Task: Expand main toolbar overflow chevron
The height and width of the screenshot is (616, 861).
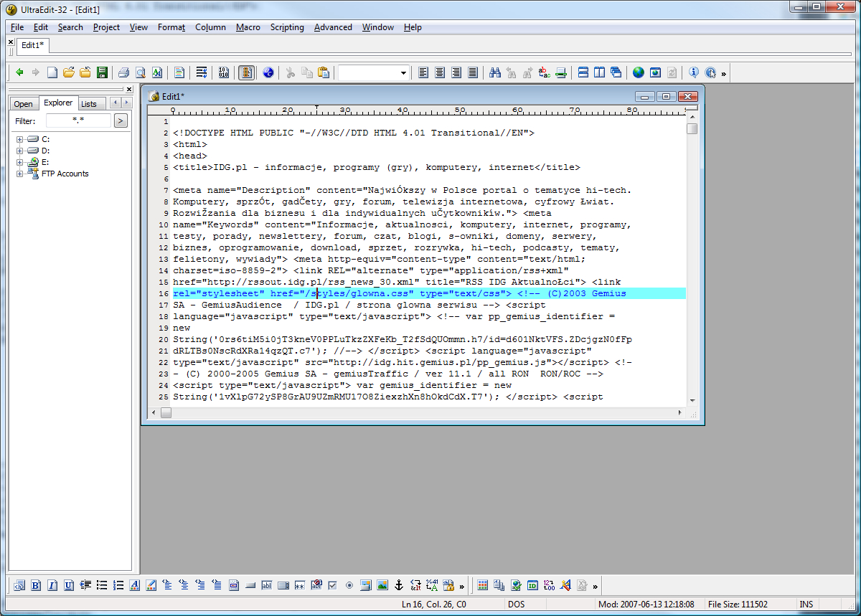Action: click(723, 73)
